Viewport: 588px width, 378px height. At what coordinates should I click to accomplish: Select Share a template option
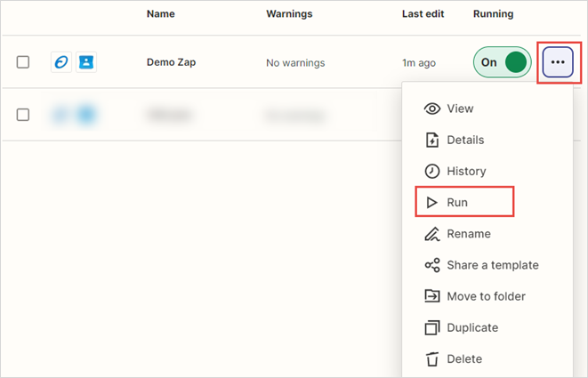487,265
